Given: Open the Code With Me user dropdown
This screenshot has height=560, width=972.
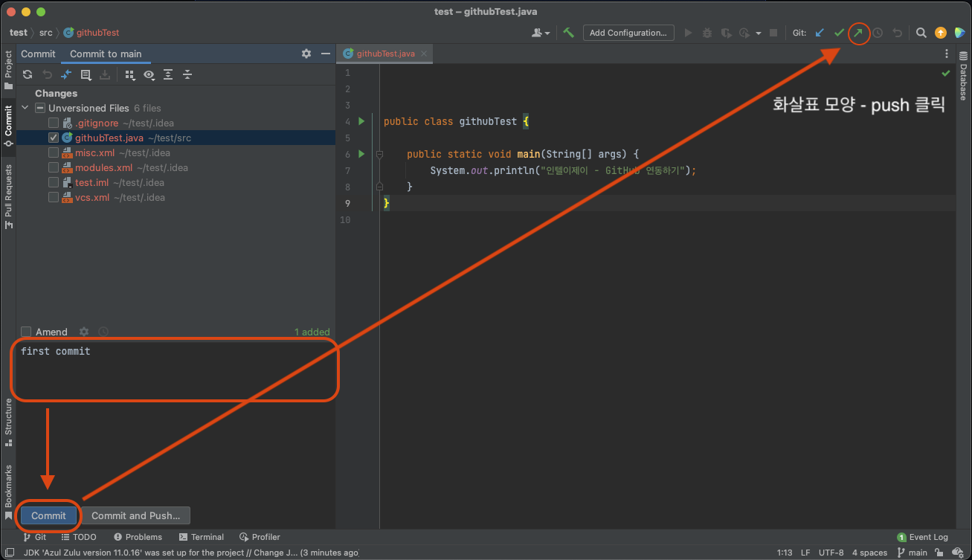Looking at the screenshot, I should pyautogui.click(x=541, y=33).
